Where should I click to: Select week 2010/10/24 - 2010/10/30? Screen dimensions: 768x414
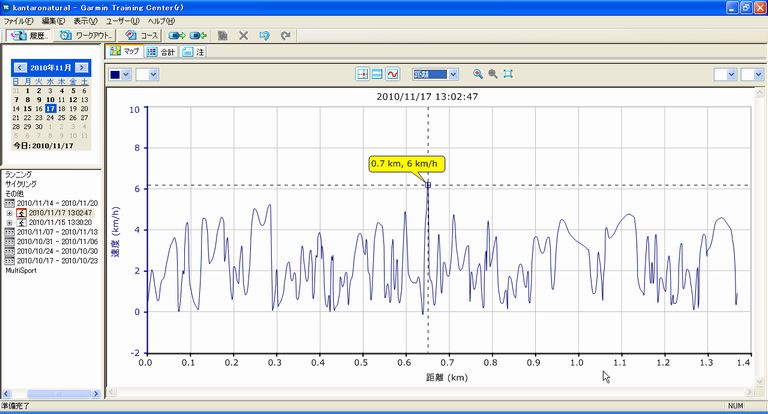coord(57,251)
